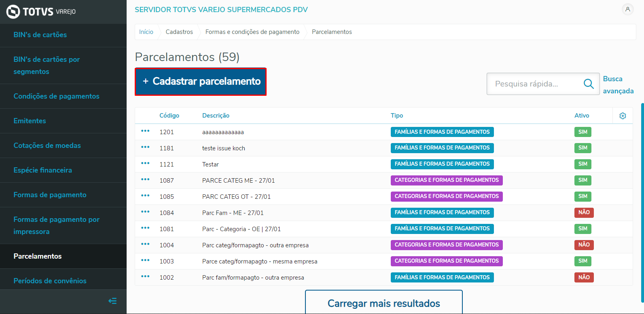644x314 pixels.
Task: Select Espécie financeira menu item
Action: 63,170
